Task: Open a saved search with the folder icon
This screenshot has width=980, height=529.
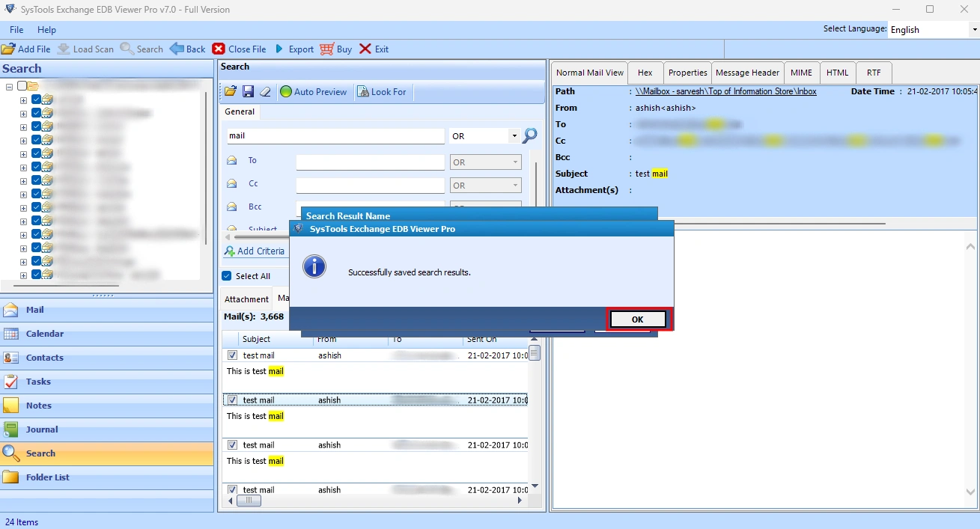Action: pos(231,91)
